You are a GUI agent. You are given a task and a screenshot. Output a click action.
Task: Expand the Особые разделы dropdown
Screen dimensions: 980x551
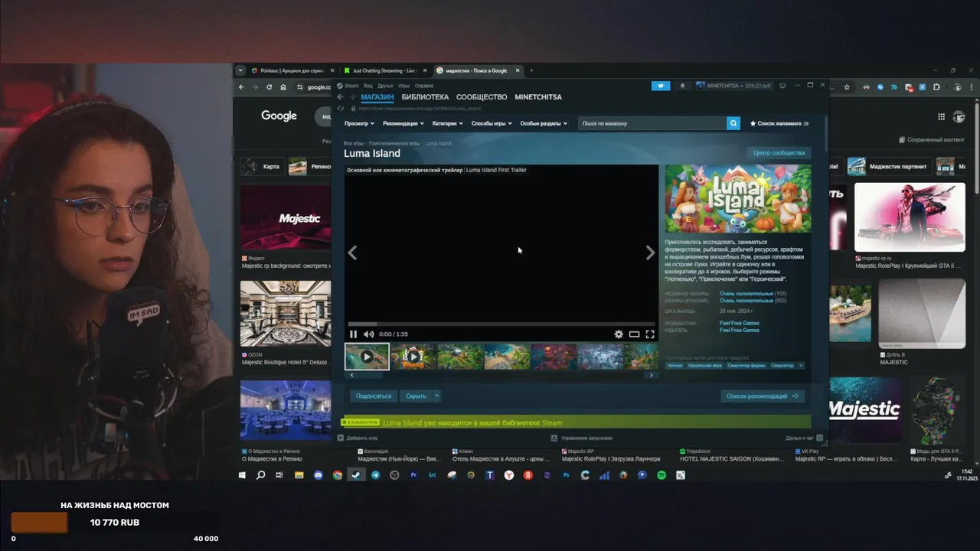coord(544,123)
